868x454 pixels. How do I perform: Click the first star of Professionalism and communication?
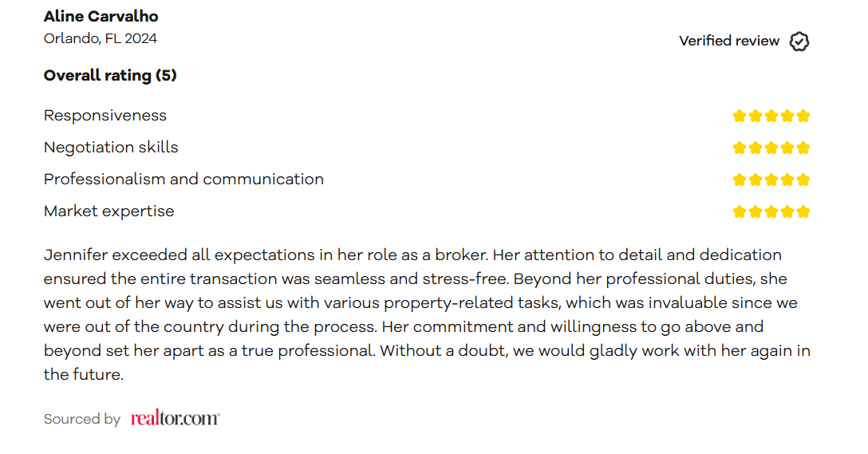coord(739,180)
